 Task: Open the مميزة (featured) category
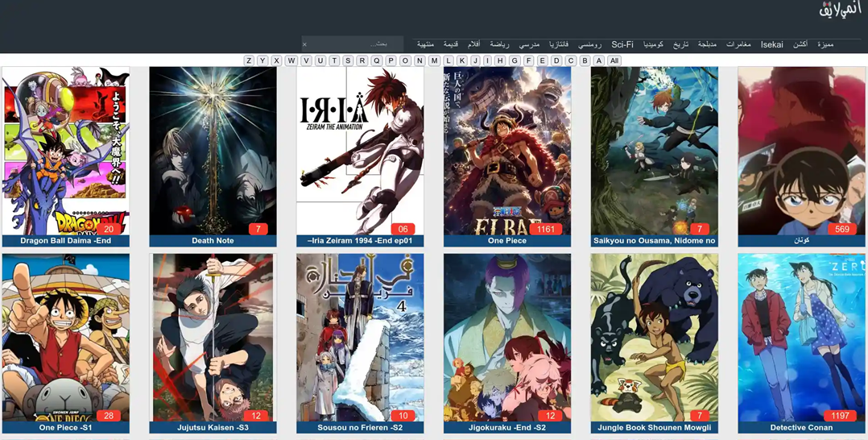click(825, 44)
